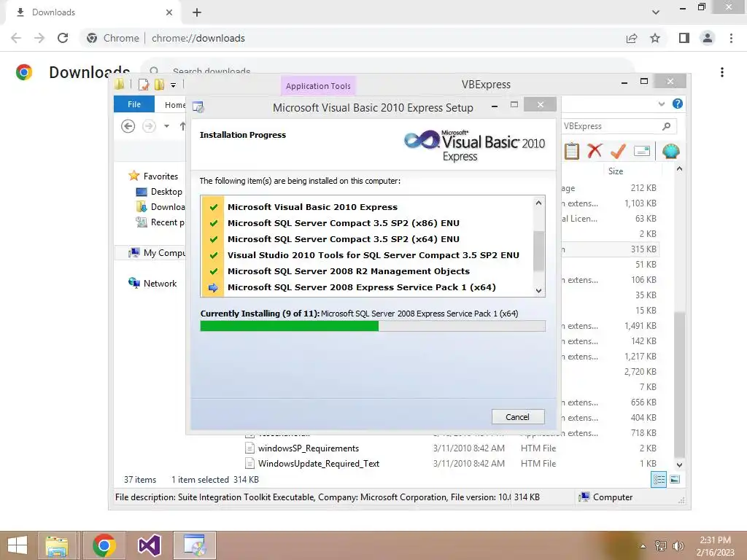The height and width of the screenshot is (560, 747).
Task: Open explorer Help question mark
Action: tap(678, 104)
